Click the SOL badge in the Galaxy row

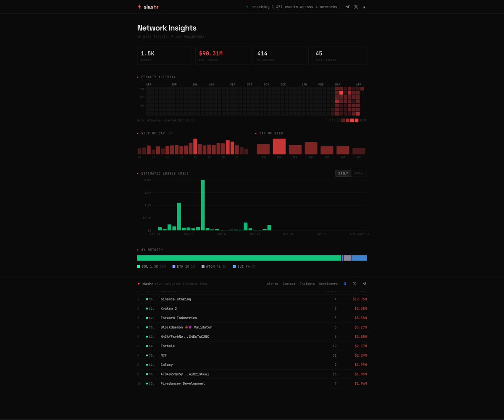pyautogui.click(x=150, y=365)
